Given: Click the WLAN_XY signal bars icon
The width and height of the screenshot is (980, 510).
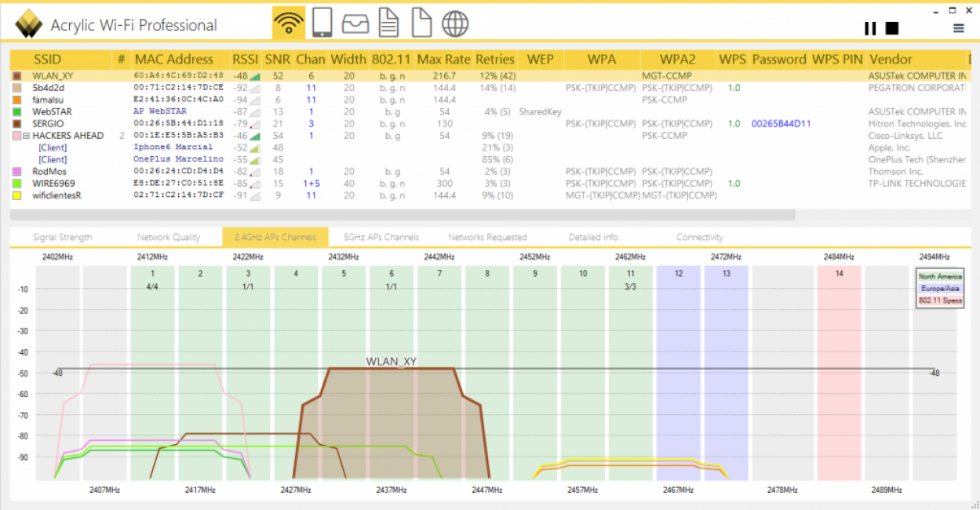Looking at the screenshot, I should (255, 76).
